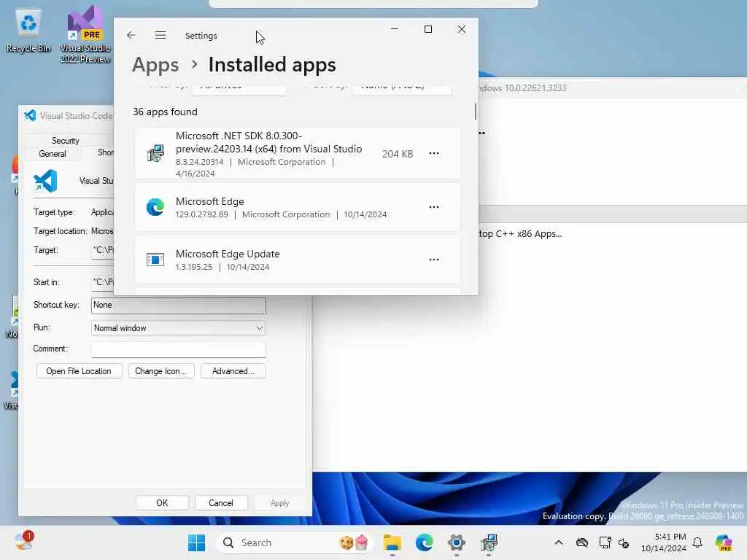Click the installer icon on the taskbar
The height and width of the screenshot is (560, 747).
click(x=489, y=542)
